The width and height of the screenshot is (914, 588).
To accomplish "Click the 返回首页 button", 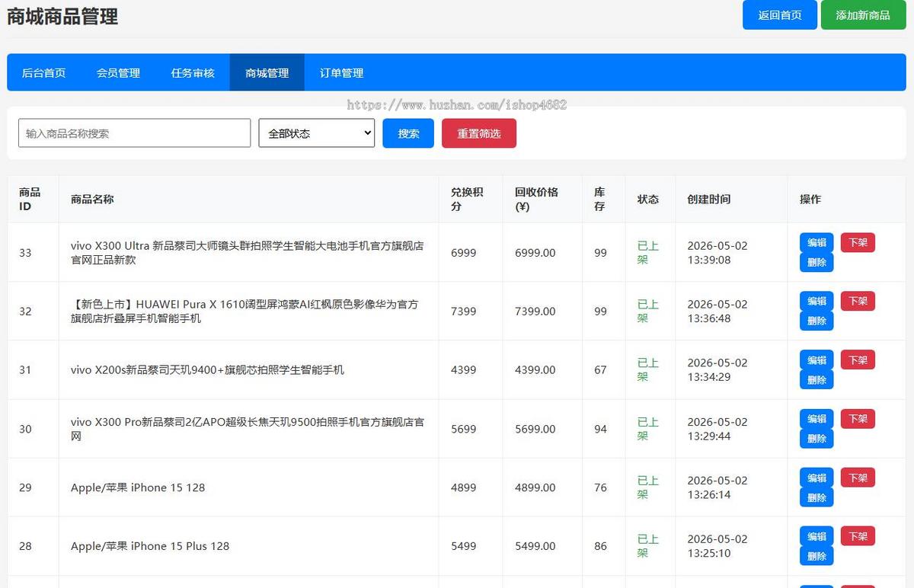I will pos(780,14).
